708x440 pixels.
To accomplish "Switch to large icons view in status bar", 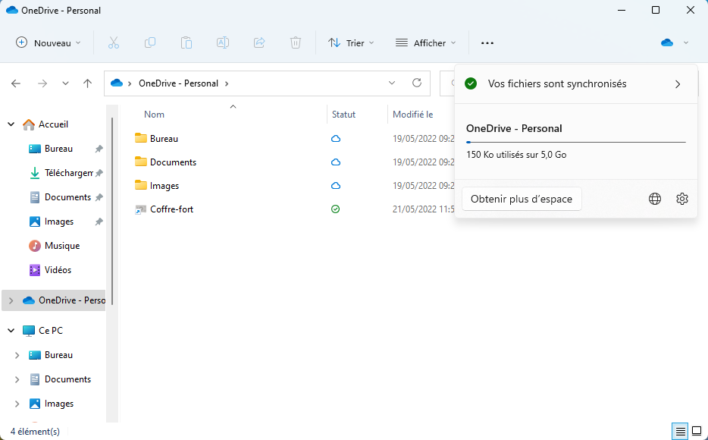I will [x=697, y=431].
